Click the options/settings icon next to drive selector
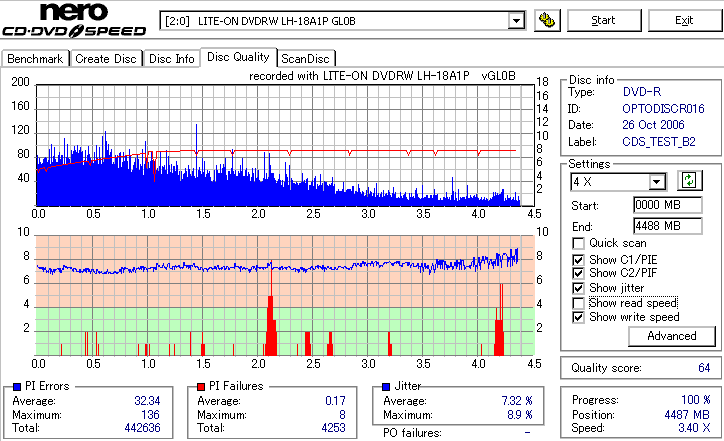Screen dimensions: 724x441 547,21
